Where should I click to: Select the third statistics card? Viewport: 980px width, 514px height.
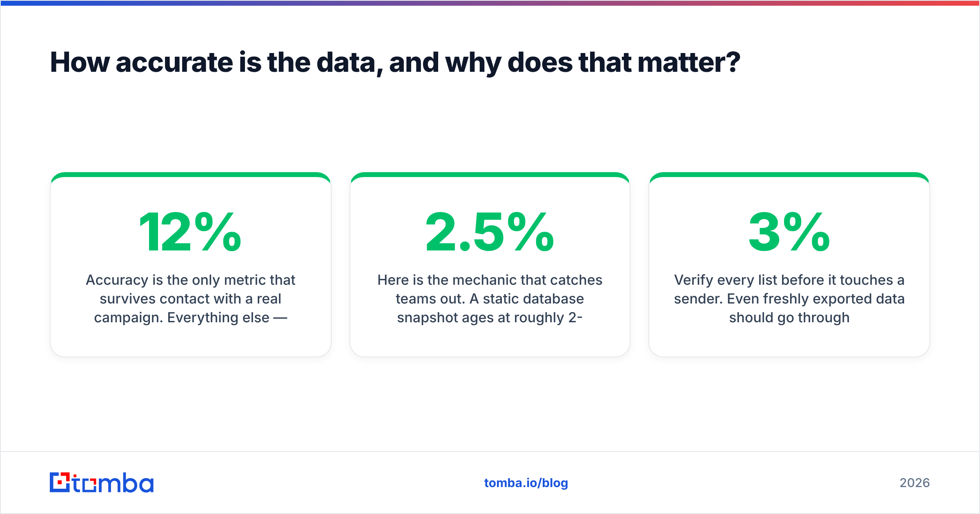[x=789, y=264]
